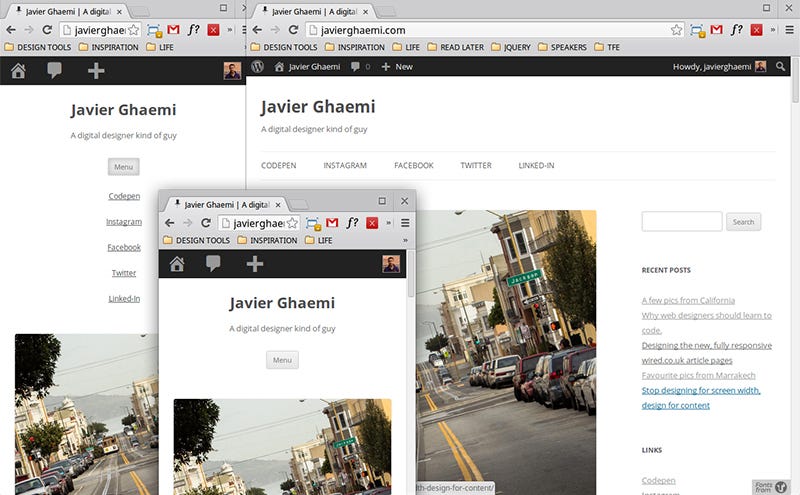
Task: Click the Search button in the right window sidebar
Action: (x=743, y=222)
